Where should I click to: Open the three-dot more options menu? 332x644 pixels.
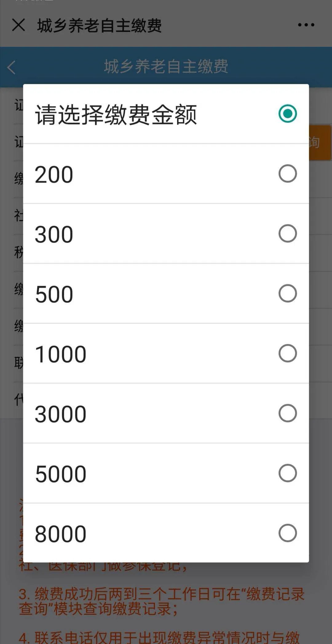[306, 25]
